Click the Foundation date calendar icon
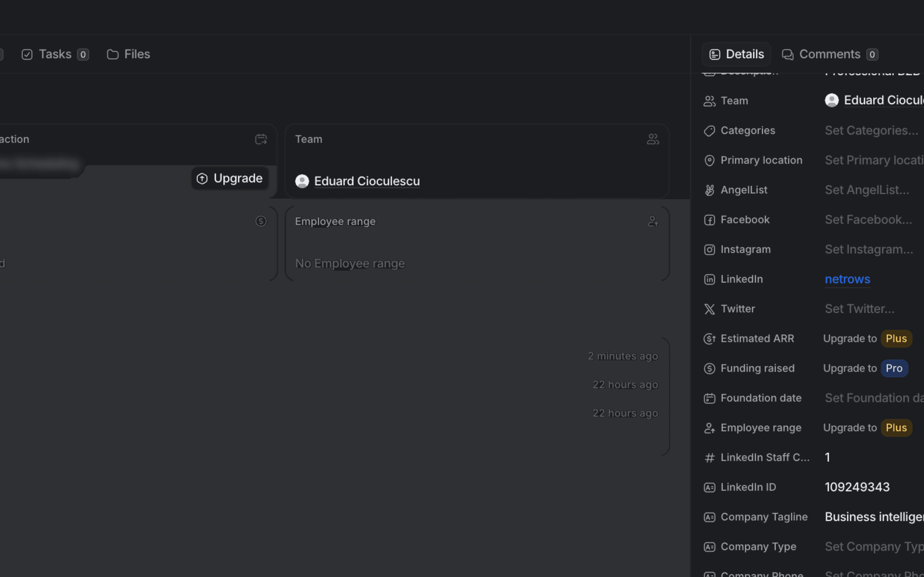 click(709, 398)
